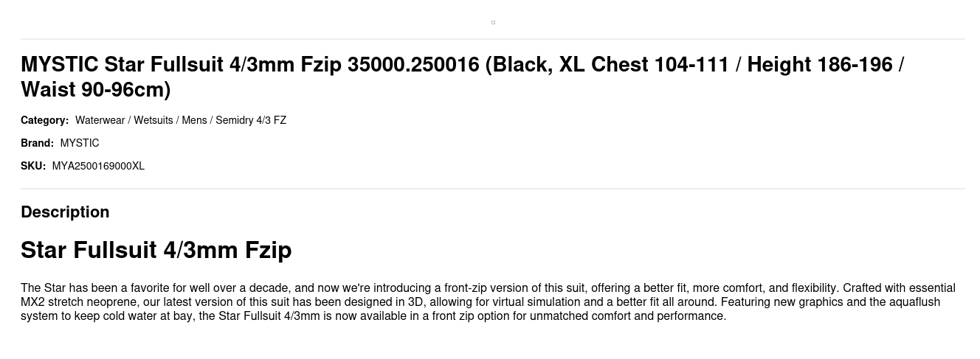Click the Description section heading
Screen dimensions: 980x359
[65, 212]
